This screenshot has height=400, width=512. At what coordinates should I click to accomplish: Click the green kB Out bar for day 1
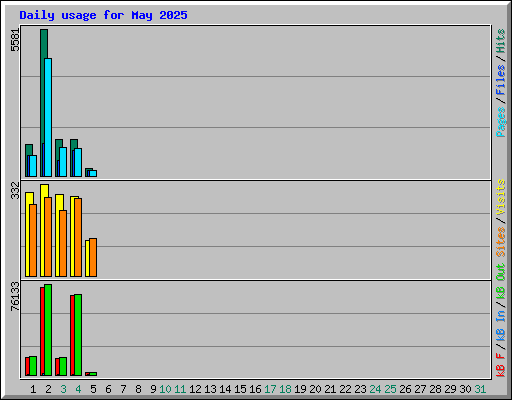(x=33, y=366)
